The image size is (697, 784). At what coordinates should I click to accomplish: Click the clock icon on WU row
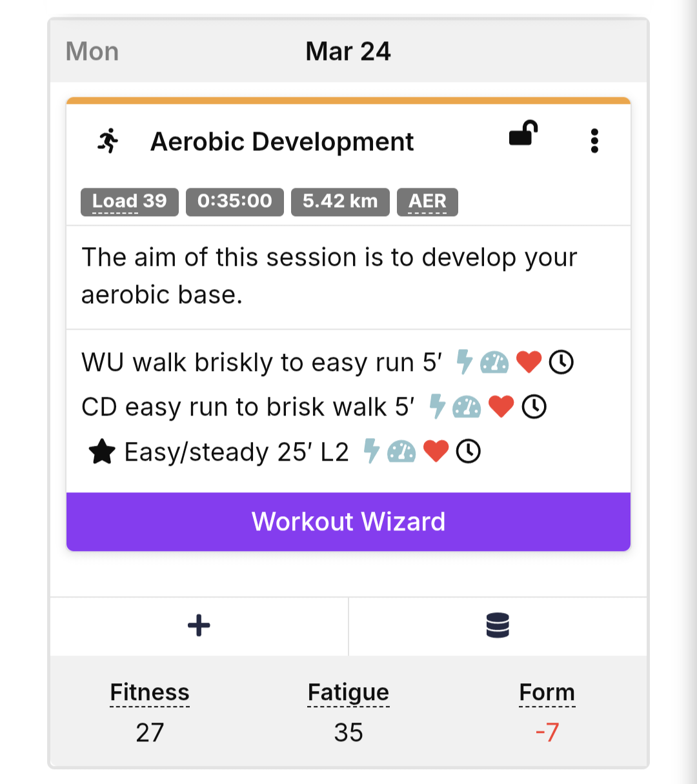(561, 362)
